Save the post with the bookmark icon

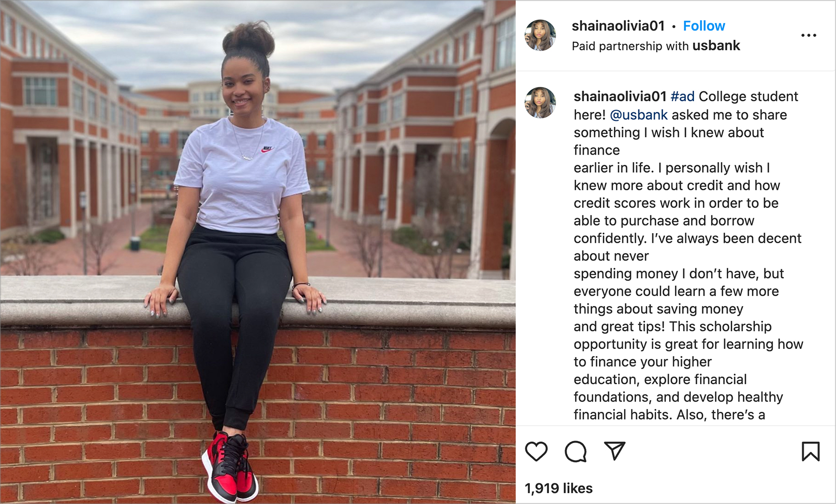click(x=810, y=451)
